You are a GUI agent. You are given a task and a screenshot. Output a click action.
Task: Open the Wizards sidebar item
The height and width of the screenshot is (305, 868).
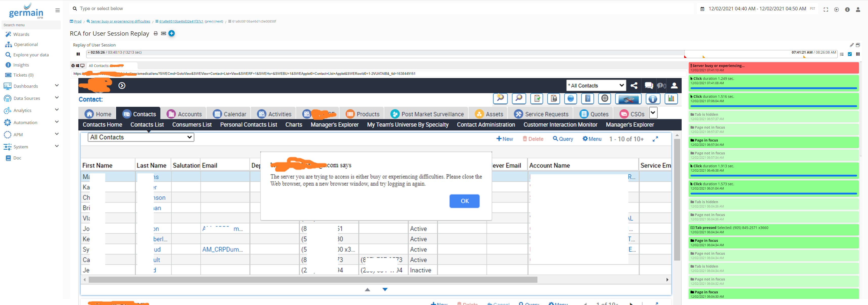21,34
